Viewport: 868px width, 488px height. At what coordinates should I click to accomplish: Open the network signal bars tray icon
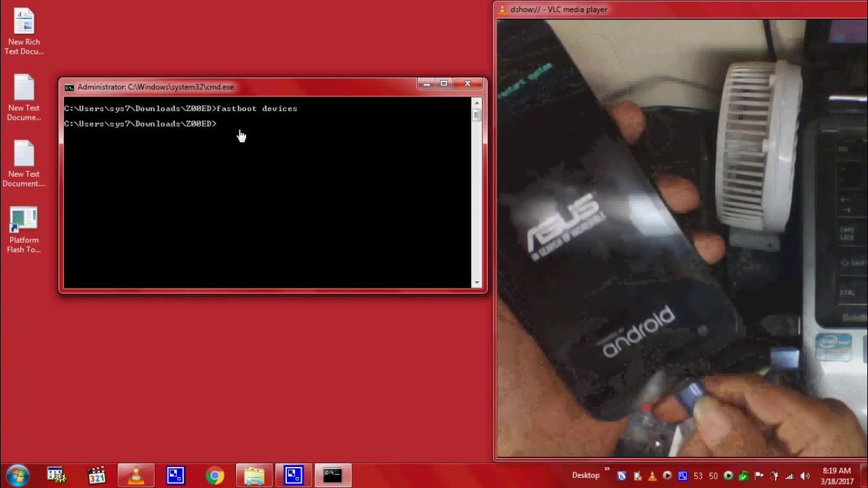click(x=789, y=476)
